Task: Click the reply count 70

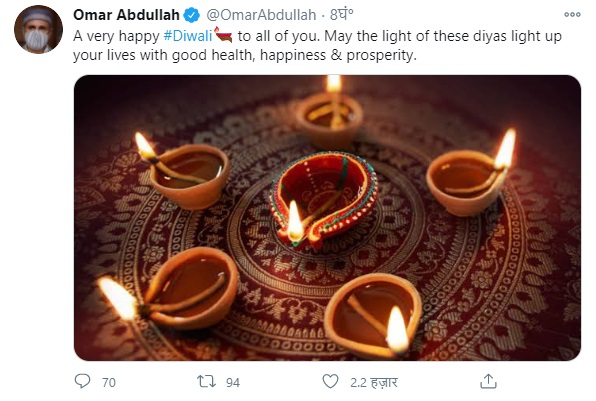Action: (109, 382)
